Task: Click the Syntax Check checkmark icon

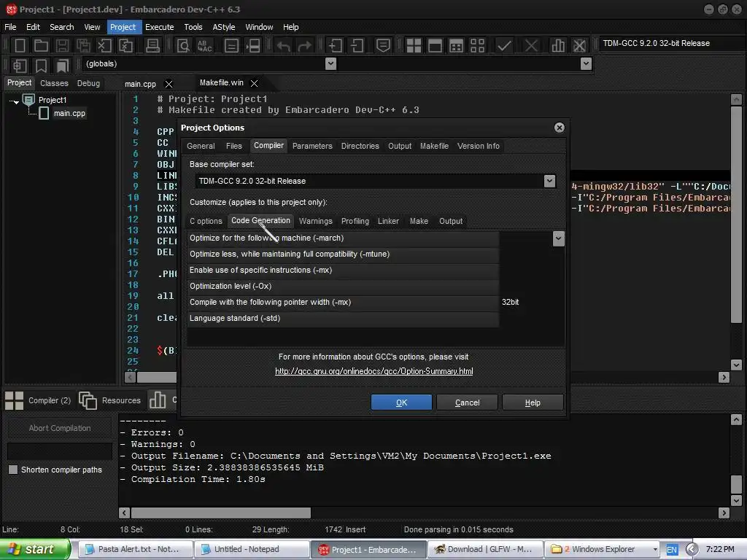Action: point(504,46)
